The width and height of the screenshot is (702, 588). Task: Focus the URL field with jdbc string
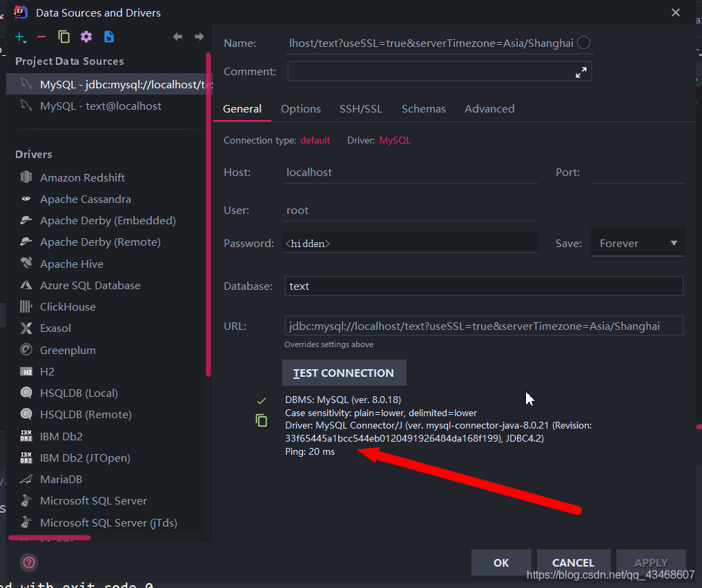pyautogui.click(x=484, y=326)
